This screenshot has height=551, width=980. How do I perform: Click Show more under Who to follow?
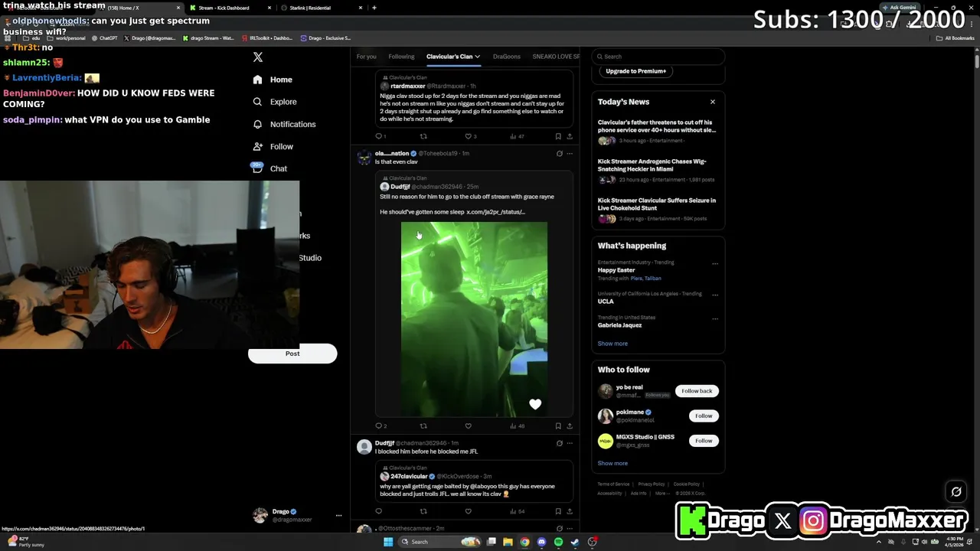[x=612, y=463]
